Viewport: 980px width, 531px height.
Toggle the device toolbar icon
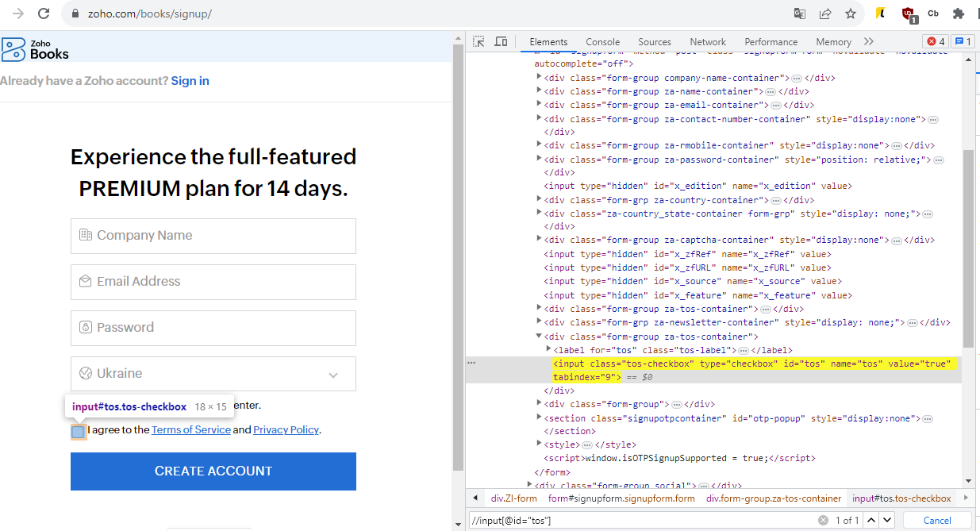point(501,41)
